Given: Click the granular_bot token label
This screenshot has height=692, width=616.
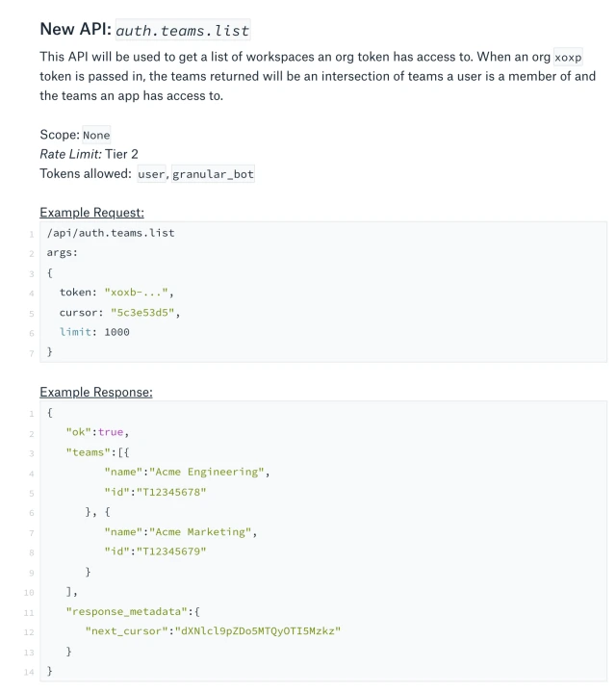Looking at the screenshot, I should pyautogui.click(x=213, y=174).
